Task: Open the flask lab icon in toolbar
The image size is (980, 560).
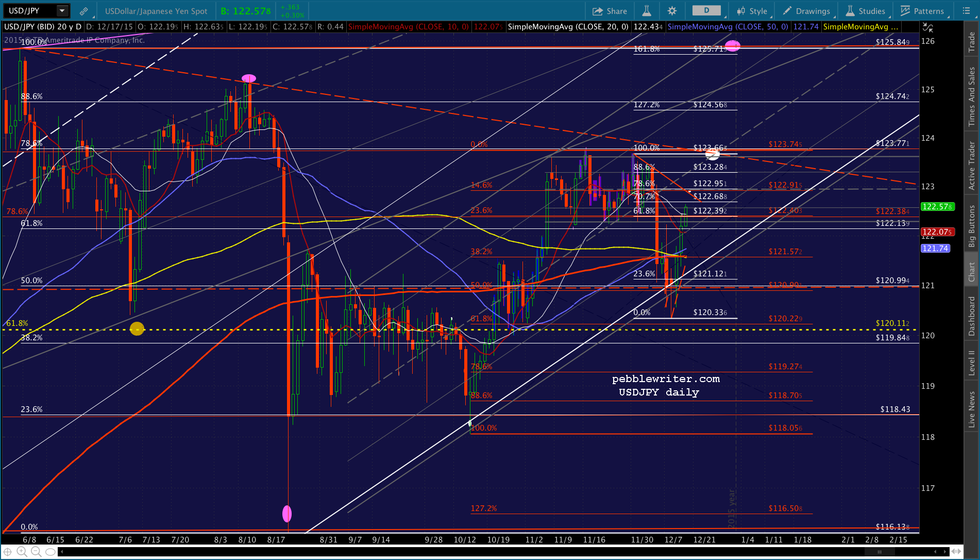Action: [x=647, y=11]
